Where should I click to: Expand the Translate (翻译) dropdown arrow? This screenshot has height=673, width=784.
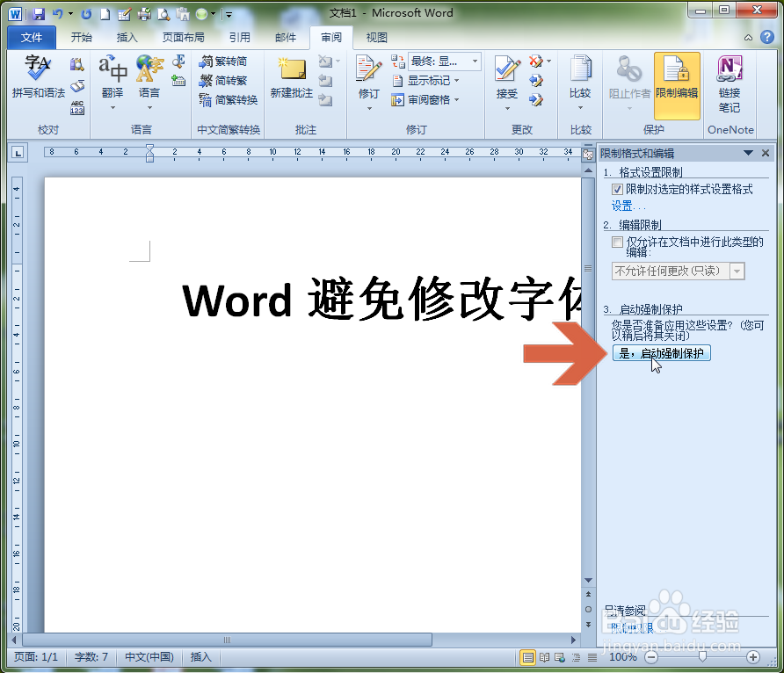click(113, 108)
